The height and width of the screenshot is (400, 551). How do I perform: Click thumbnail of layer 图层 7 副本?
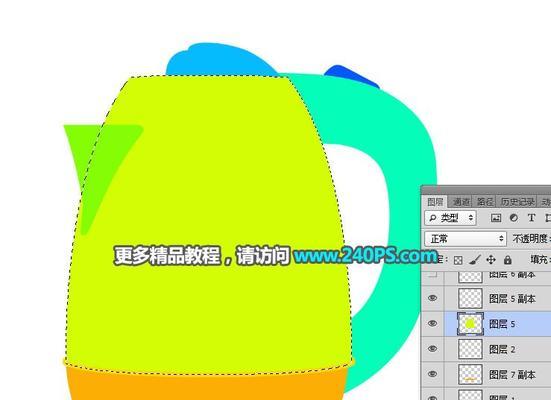(x=470, y=374)
